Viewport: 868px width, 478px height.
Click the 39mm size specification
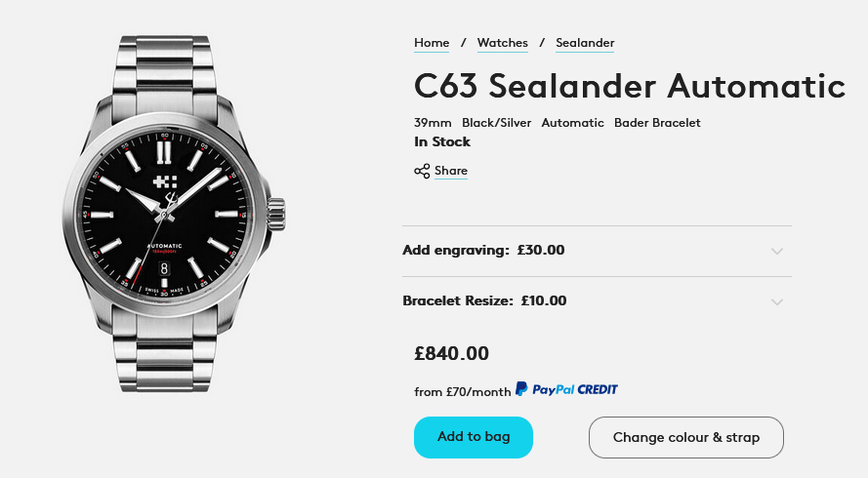(433, 123)
